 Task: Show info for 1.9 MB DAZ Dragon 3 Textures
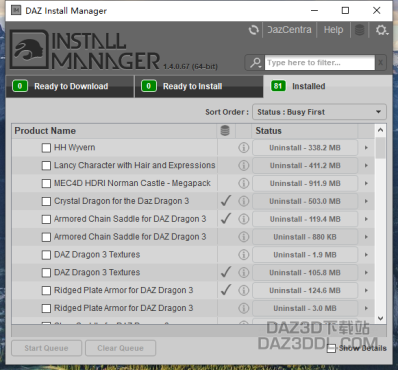click(244, 255)
